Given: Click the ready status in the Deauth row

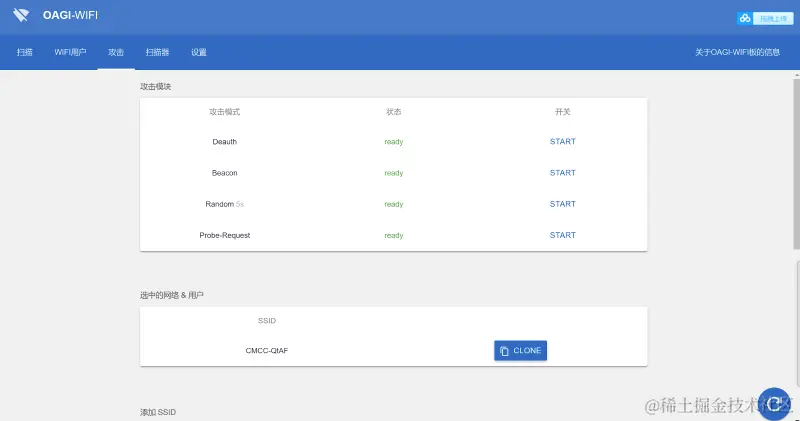Looking at the screenshot, I should pos(393,142).
